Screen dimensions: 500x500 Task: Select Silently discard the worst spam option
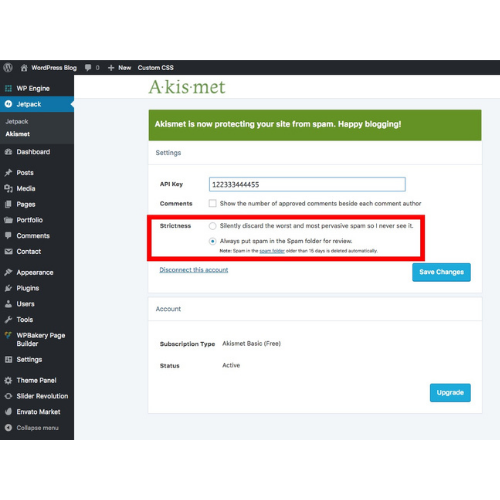[x=212, y=226]
